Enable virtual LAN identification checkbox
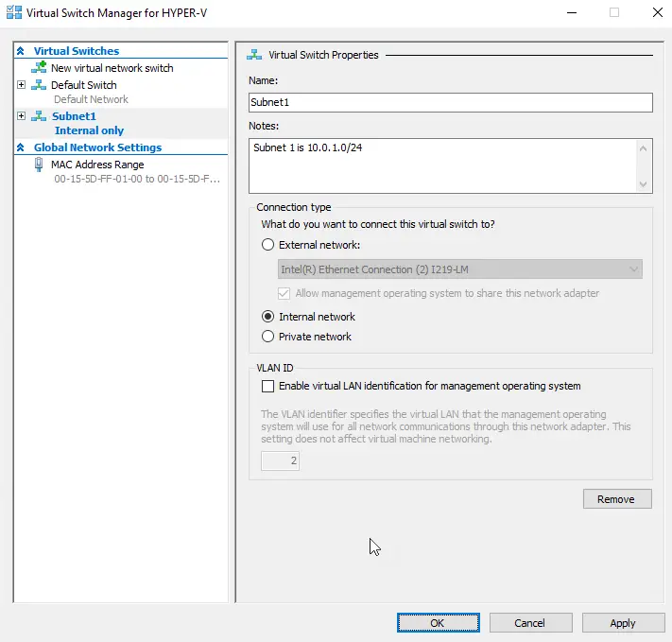 pos(267,386)
